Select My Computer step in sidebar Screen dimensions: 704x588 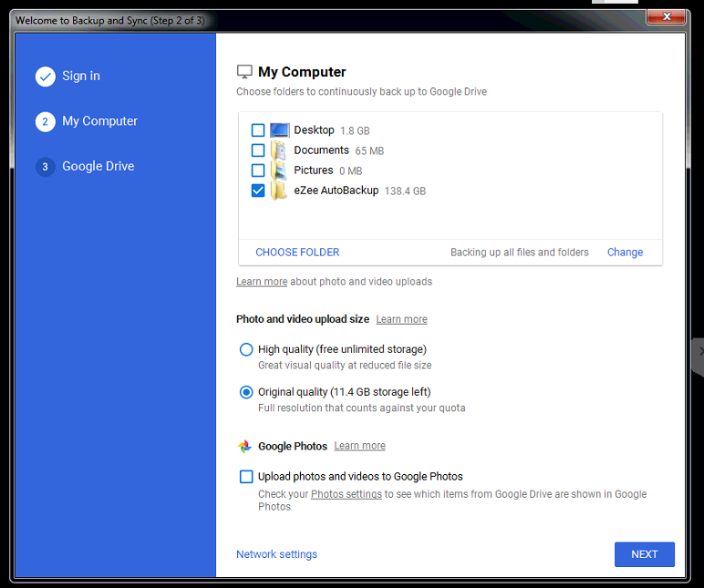pos(99,121)
